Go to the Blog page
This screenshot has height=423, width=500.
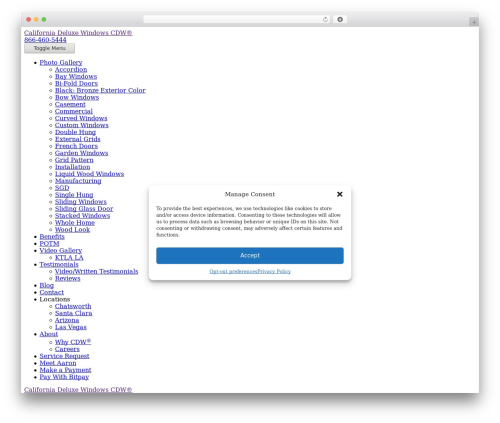pyautogui.click(x=46, y=286)
